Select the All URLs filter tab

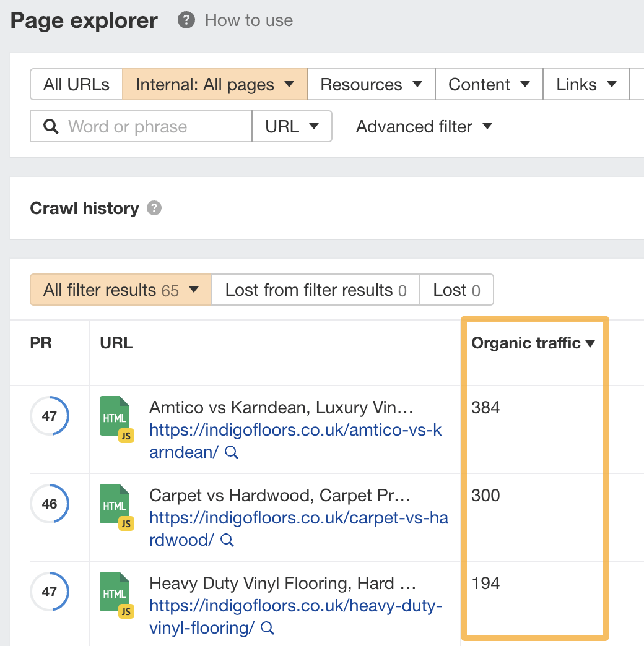[76, 84]
